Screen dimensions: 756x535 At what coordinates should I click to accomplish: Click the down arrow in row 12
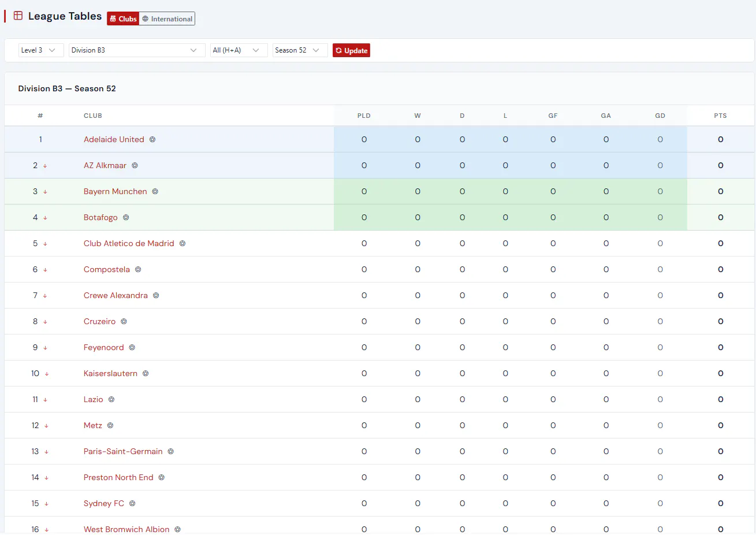tap(47, 426)
